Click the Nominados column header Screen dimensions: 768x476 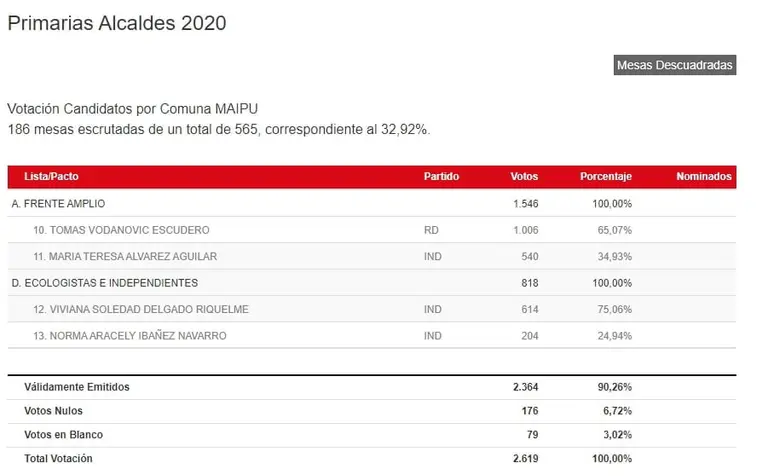click(703, 176)
